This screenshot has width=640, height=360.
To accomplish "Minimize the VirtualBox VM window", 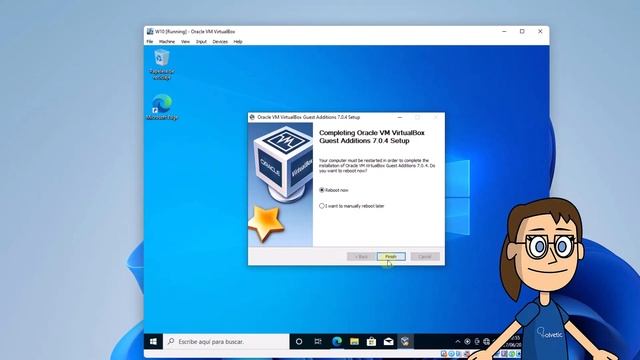I will pyautogui.click(x=504, y=31).
